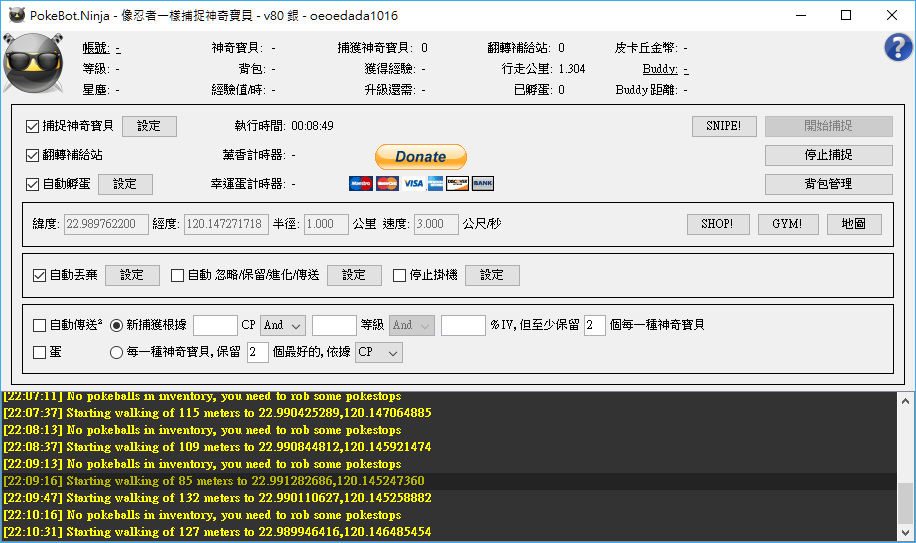Open the 依據 CP dropdown
916x543 pixels.
tap(379, 352)
